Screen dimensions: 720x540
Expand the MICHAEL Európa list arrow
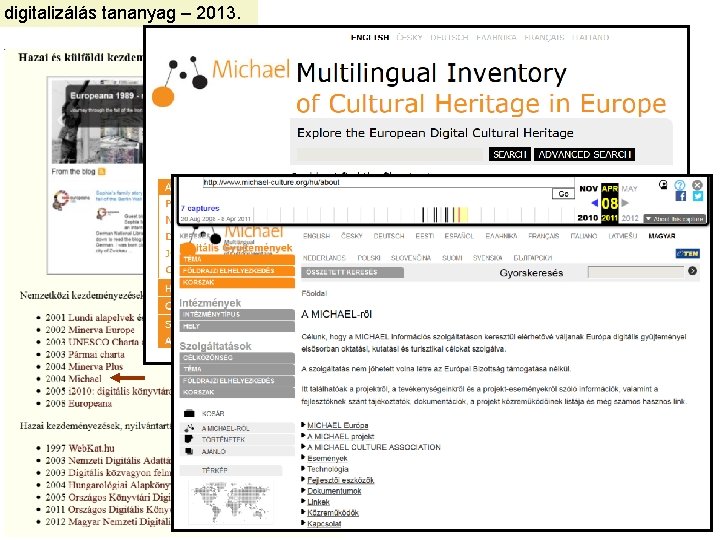[304, 424]
